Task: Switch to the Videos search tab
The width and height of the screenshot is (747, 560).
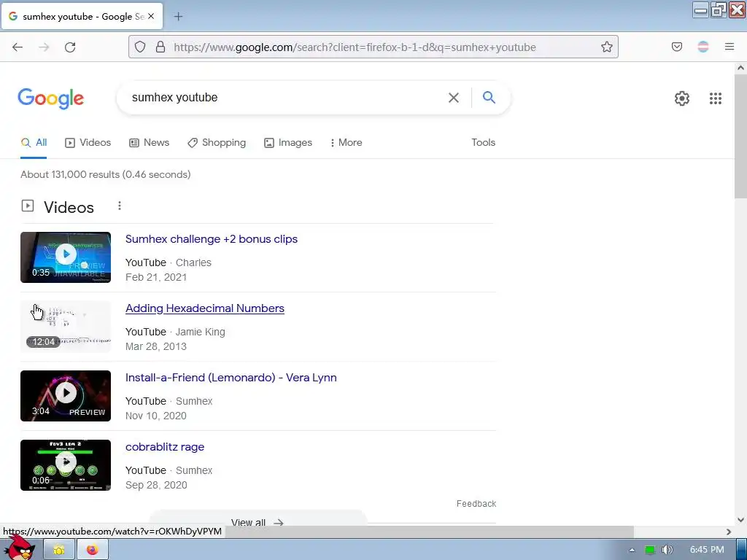Action: point(88,142)
